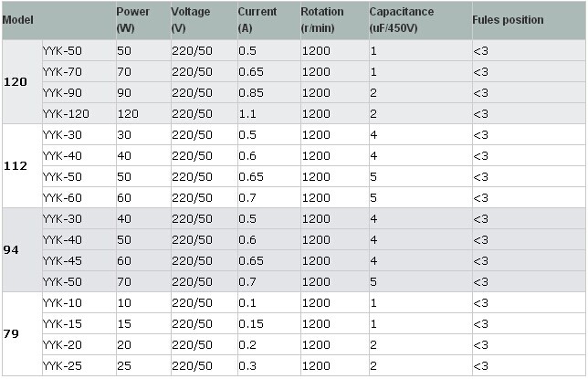Click the 1200 rotation in YYK-60 row
588x379 pixels.
(x=316, y=198)
